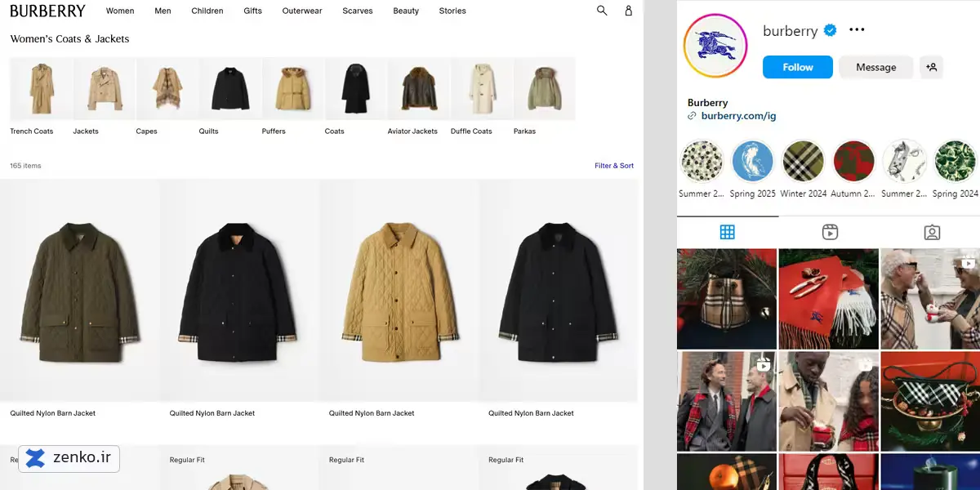This screenshot has height=490, width=980.
Task: Open the three-dot options menu on Instagram profile
Action: coord(856,29)
